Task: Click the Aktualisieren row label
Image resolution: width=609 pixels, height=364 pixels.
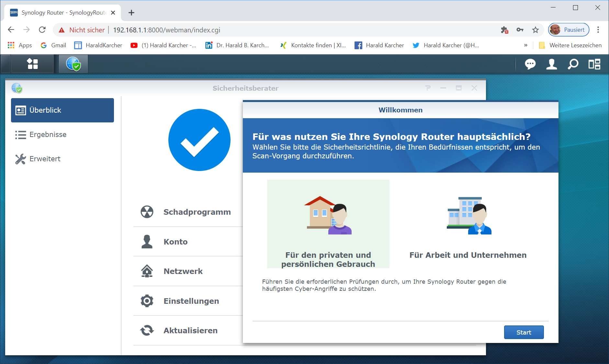Action: point(191,330)
